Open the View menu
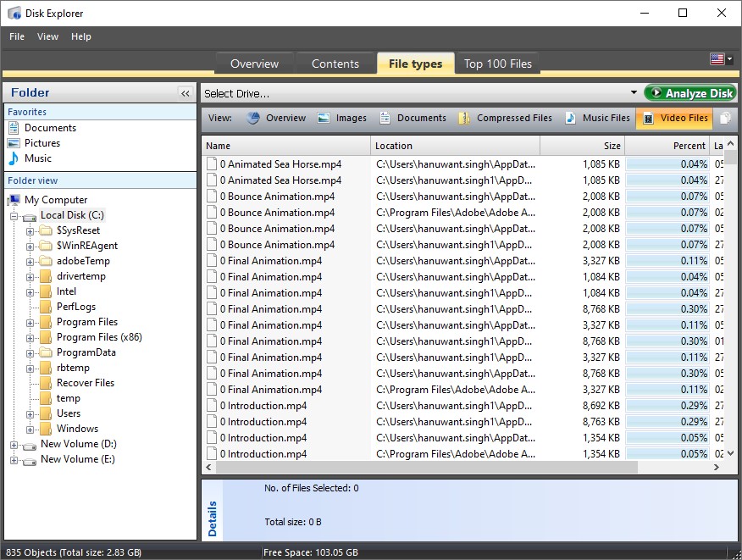This screenshot has height=560, width=742. [x=47, y=36]
